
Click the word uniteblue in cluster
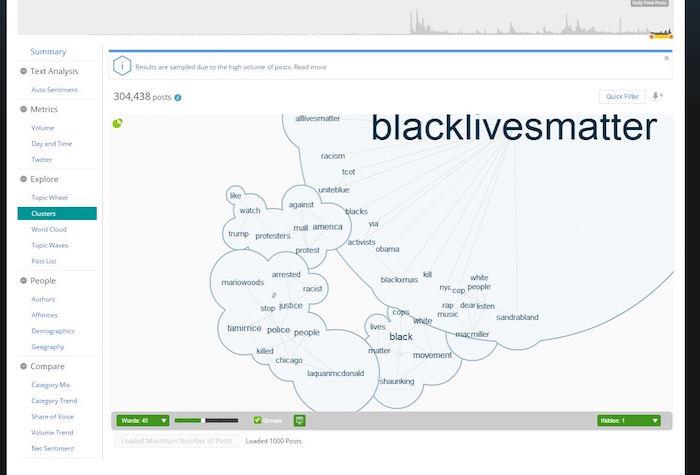click(334, 190)
